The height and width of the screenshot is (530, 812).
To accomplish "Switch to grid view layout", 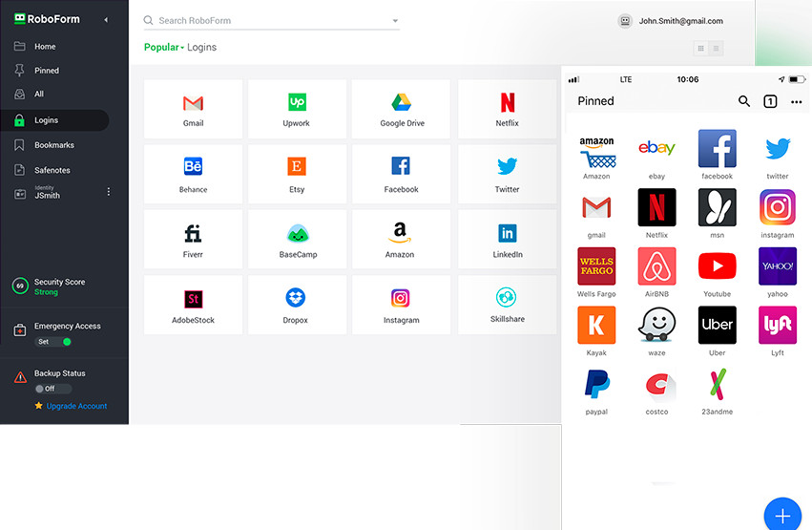I will click(701, 48).
